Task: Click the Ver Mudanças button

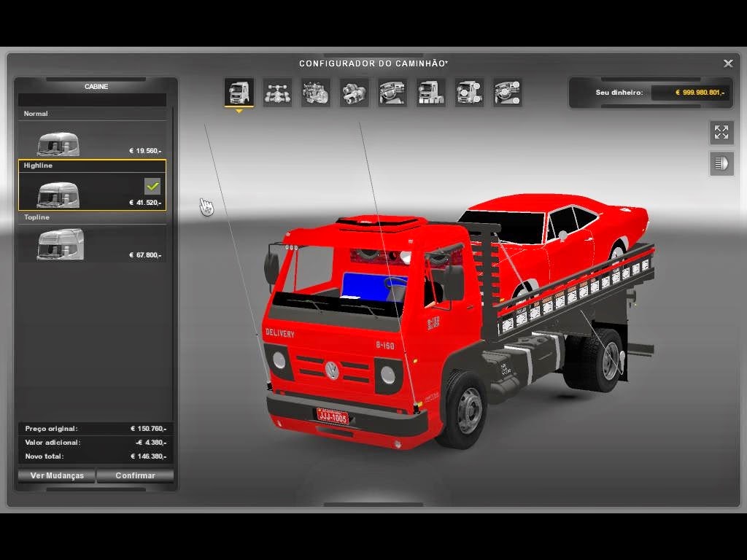Action: point(57,475)
